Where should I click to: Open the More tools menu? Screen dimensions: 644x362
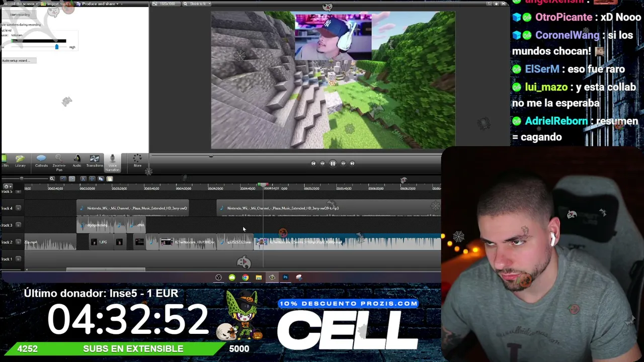pyautogui.click(x=137, y=161)
